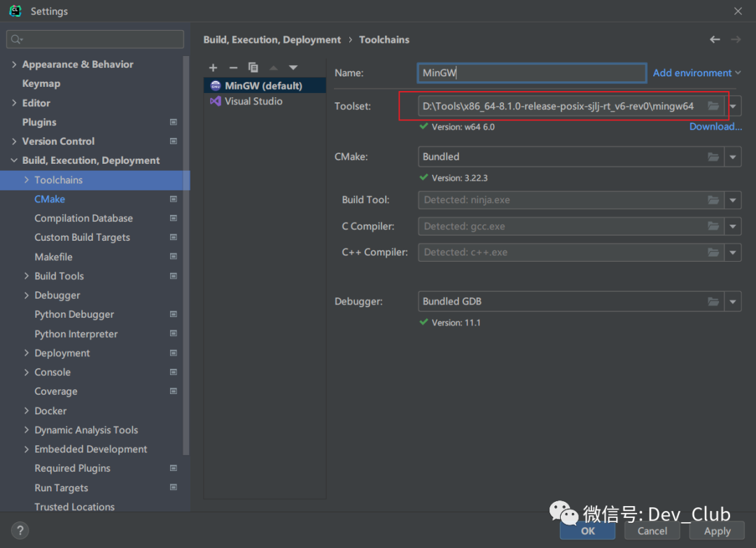
Task: Open CMake settings page
Action: (x=50, y=199)
